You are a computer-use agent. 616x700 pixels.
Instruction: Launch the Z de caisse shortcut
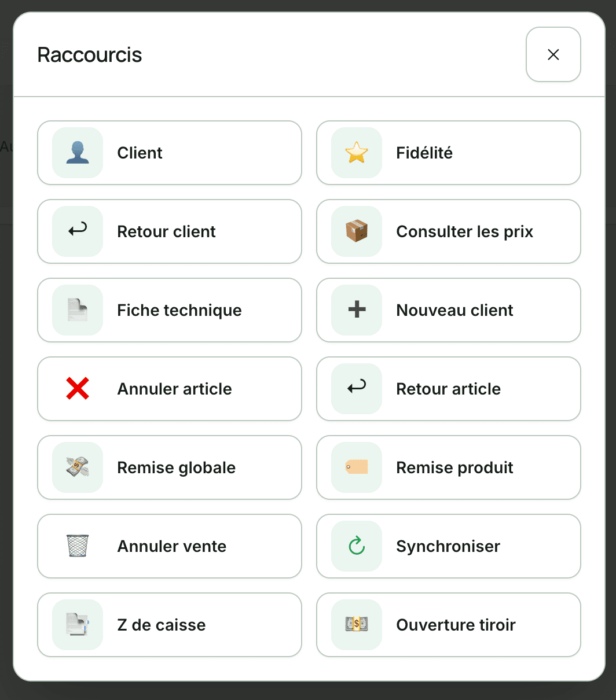tap(170, 625)
